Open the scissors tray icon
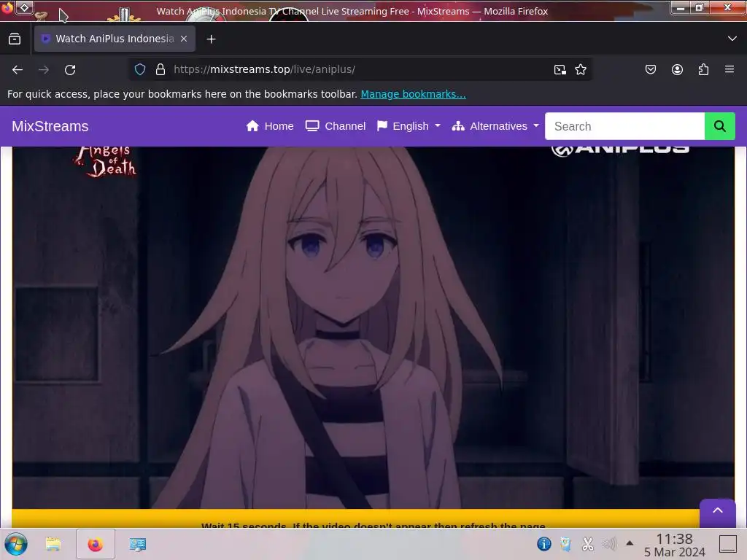Screen dimensions: 747x560 click(588, 543)
